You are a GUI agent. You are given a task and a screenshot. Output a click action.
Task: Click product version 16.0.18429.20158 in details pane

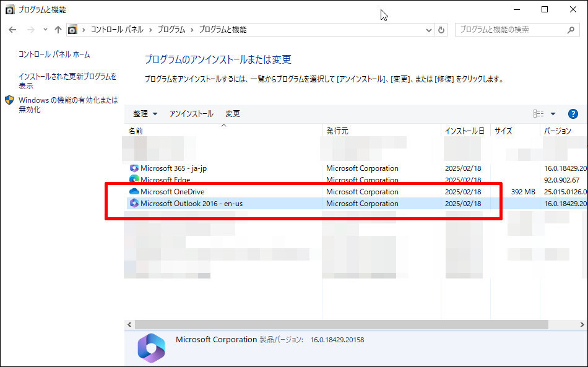coord(337,340)
